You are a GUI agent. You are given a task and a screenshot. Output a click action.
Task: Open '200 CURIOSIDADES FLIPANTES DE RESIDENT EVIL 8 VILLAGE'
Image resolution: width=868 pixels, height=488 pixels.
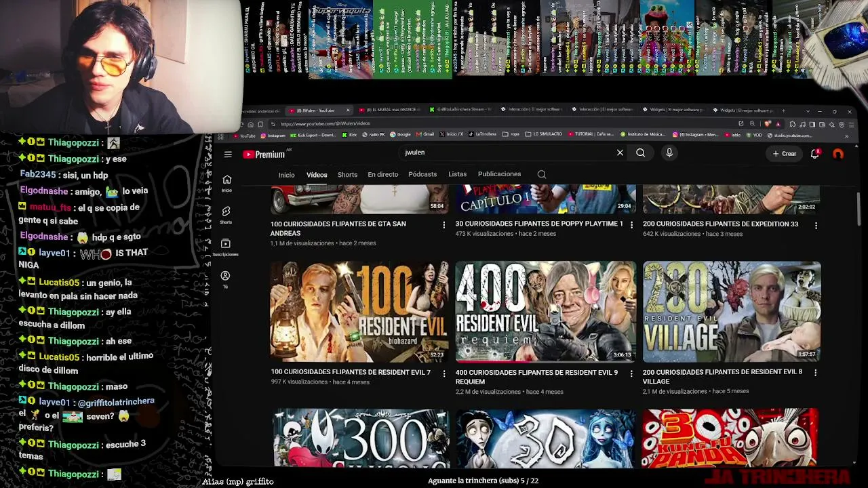pos(722,376)
